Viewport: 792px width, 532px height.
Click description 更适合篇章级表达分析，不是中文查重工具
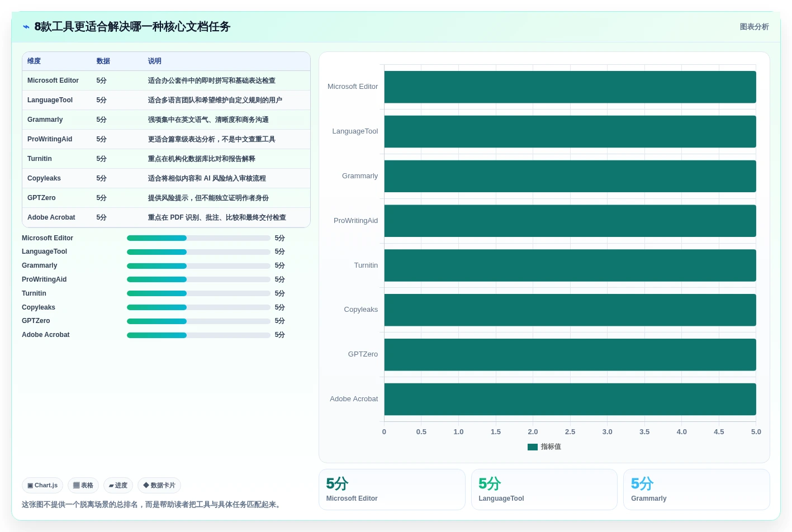[x=212, y=139]
